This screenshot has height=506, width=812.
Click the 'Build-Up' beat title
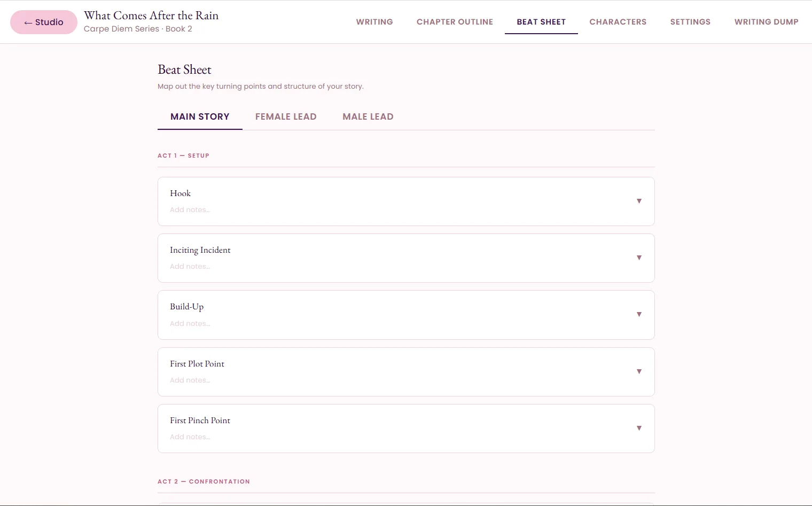[187, 307]
